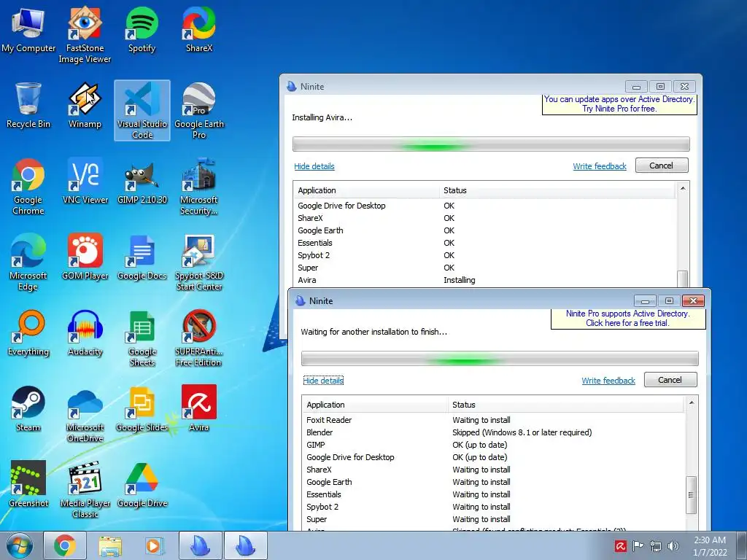This screenshot has width=747, height=560.
Task: Open Write feedback in the front Ninite window
Action: pos(608,381)
